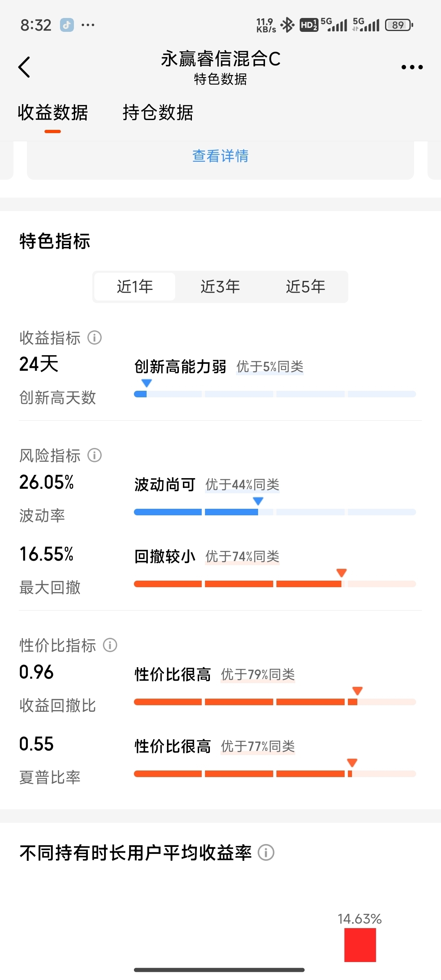Switch period to 近3年
Screen dimensions: 441x980
[x=220, y=287]
